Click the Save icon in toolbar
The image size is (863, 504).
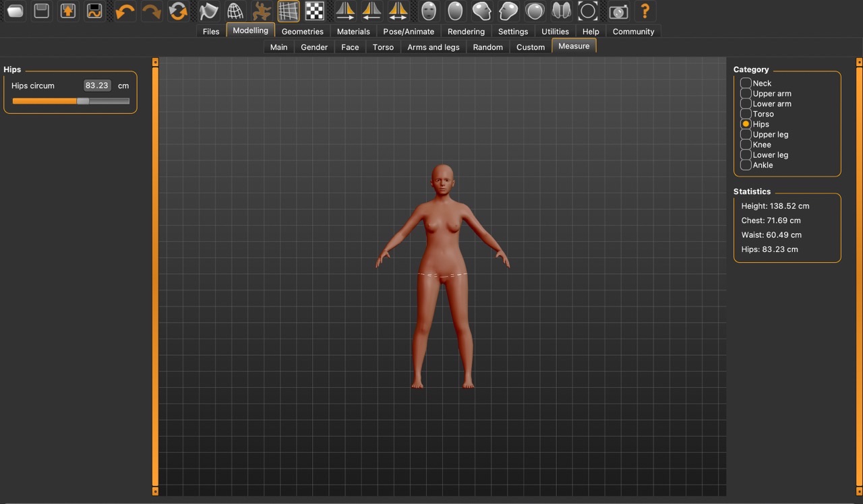[x=42, y=11]
